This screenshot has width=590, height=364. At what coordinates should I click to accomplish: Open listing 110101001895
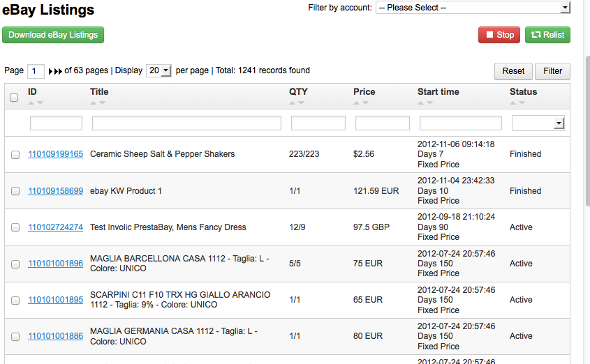55,300
